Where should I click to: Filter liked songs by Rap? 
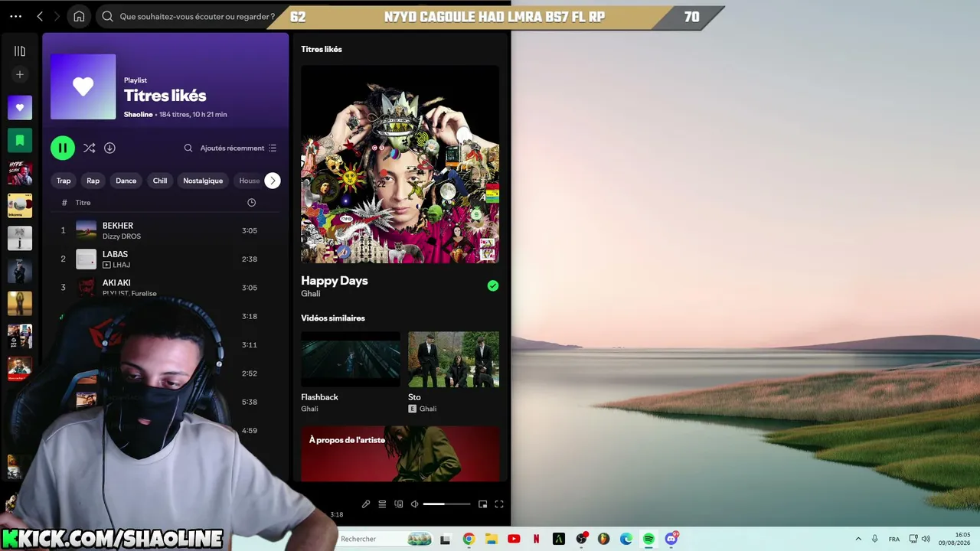click(x=93, y=181)
